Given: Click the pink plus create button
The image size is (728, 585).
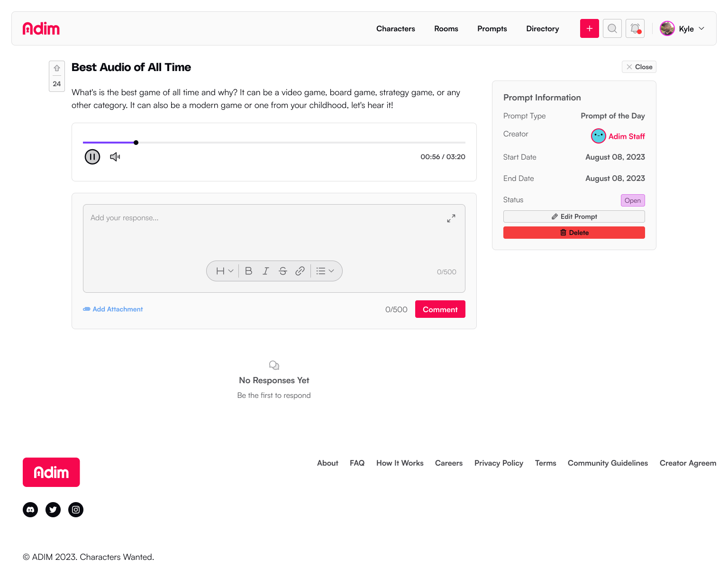Looking at the screenshot, I should coord(589,28).
